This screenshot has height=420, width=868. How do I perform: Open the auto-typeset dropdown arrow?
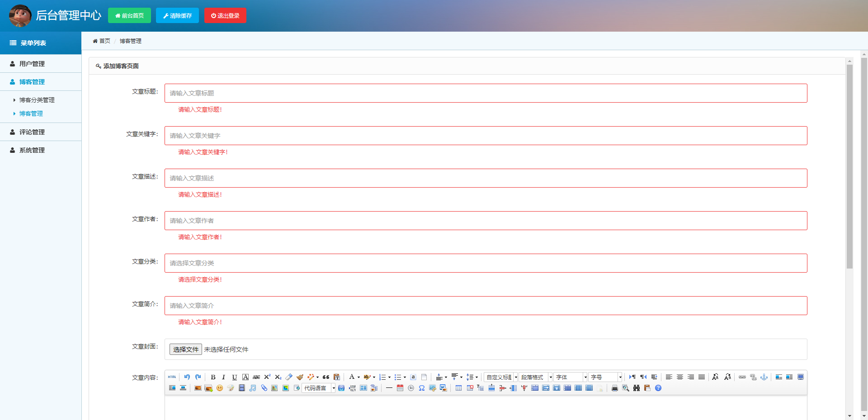pos(317,377)
